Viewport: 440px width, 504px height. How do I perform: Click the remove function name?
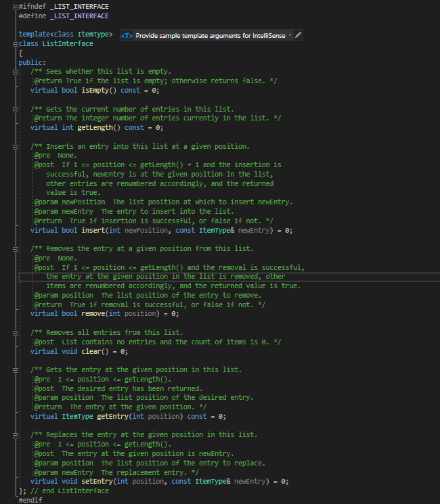(x=93, y=313)
